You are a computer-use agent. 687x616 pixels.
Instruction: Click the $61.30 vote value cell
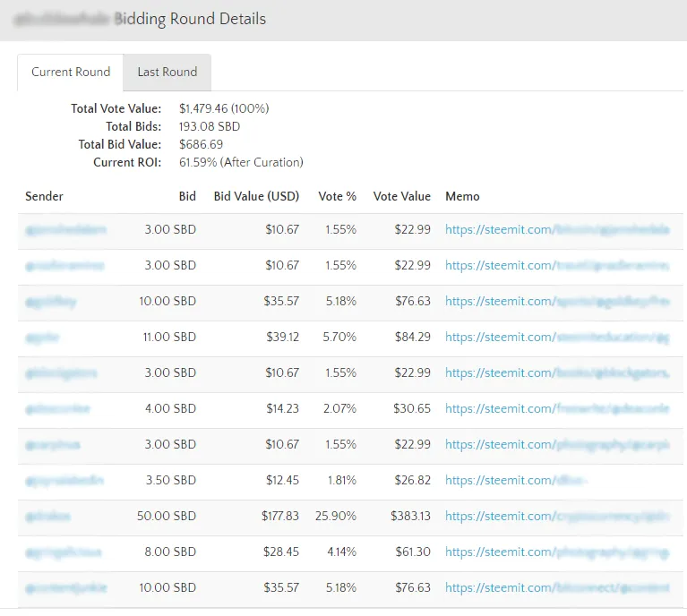coord(413,552)
